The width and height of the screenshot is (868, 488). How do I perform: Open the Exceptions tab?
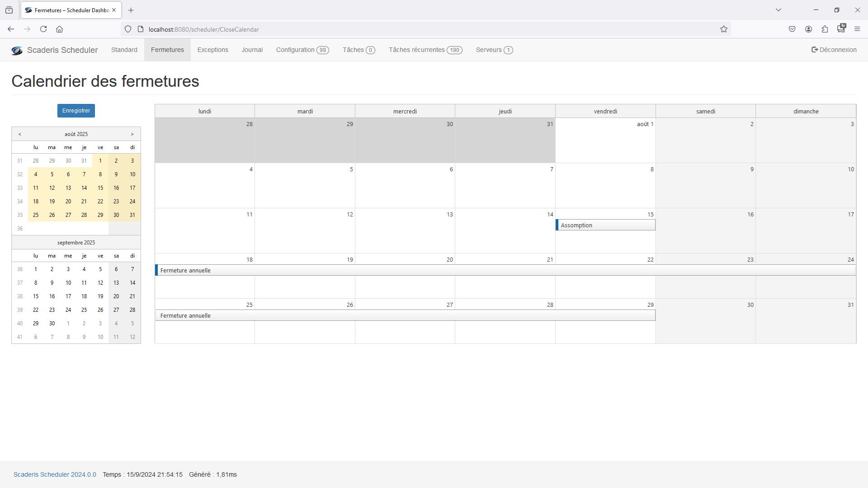pyautogui.click(x=212, y=50)
